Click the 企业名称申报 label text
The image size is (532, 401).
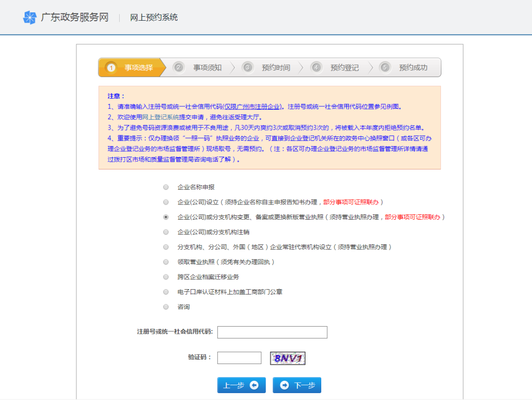[196, 187]
